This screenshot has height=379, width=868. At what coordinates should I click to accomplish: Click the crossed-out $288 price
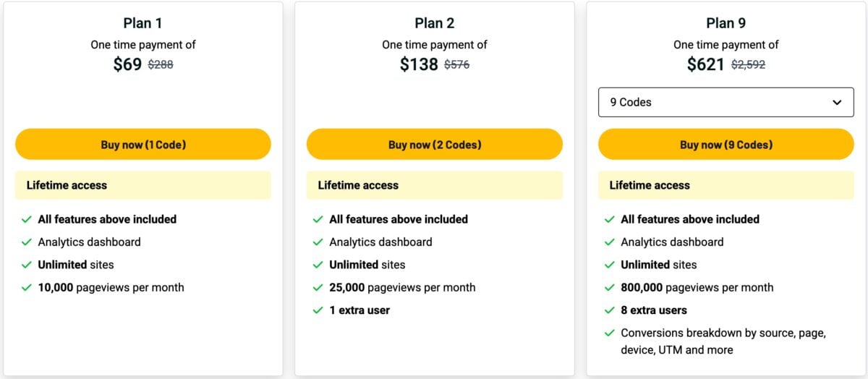(x=161, y=64)
